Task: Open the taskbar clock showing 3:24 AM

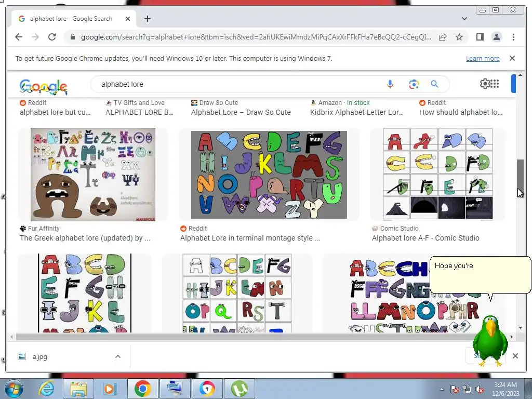Action: pos(506,389)
